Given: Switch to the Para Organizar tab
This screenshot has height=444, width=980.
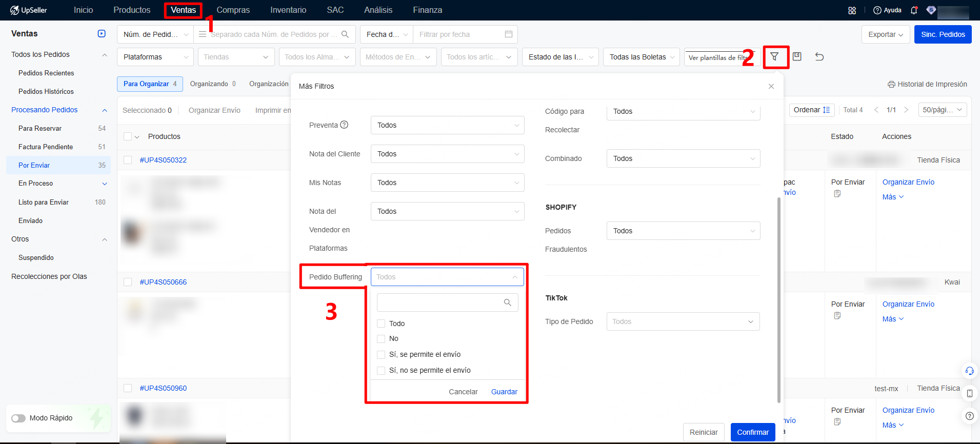Looking at the screenshot, I should click(150, 84).
